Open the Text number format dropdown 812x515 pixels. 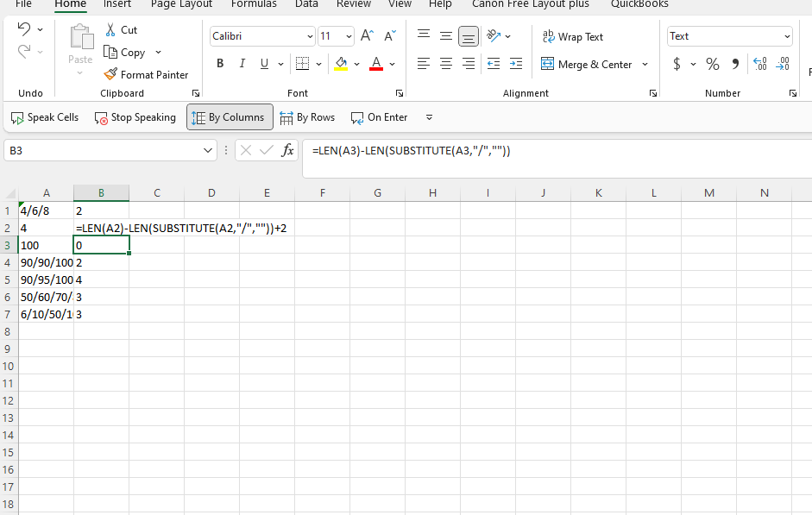coord(787,36)
